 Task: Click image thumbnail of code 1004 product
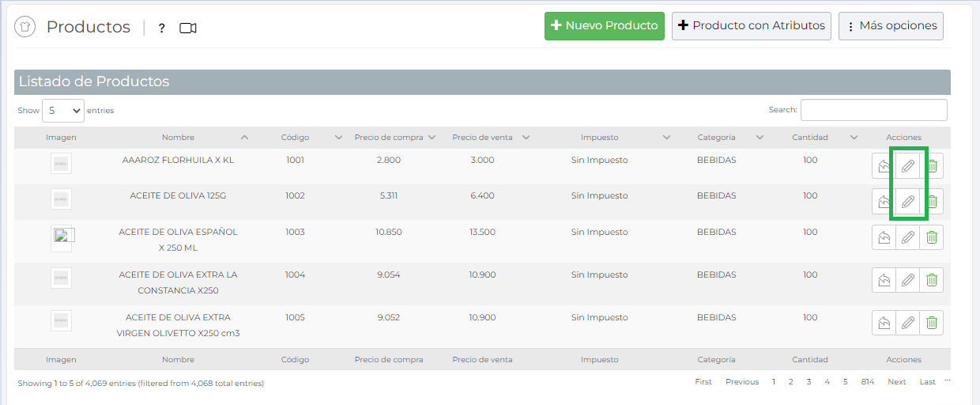click(x=61, y=278)
